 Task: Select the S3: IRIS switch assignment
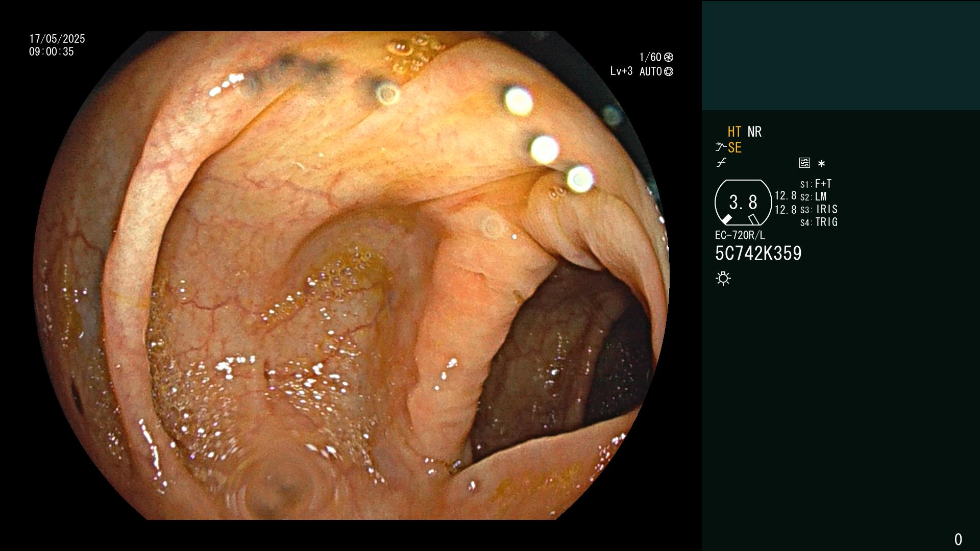pos(819,210)
